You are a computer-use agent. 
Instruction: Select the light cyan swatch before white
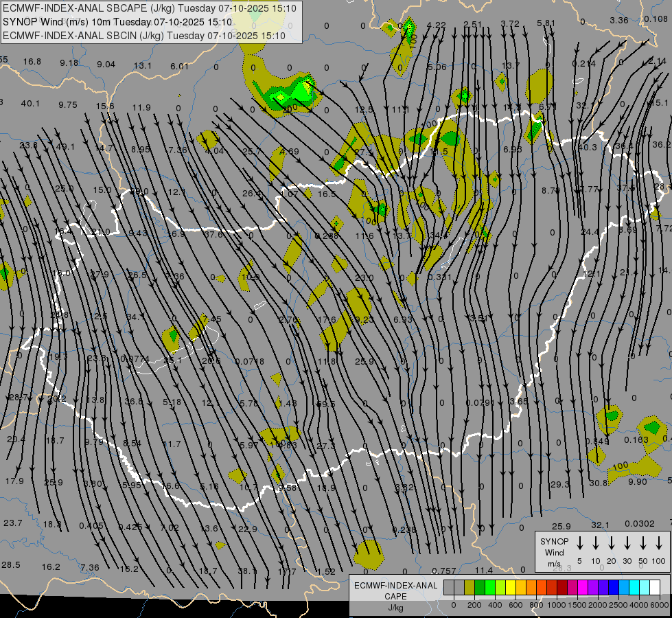coord(645,587)
